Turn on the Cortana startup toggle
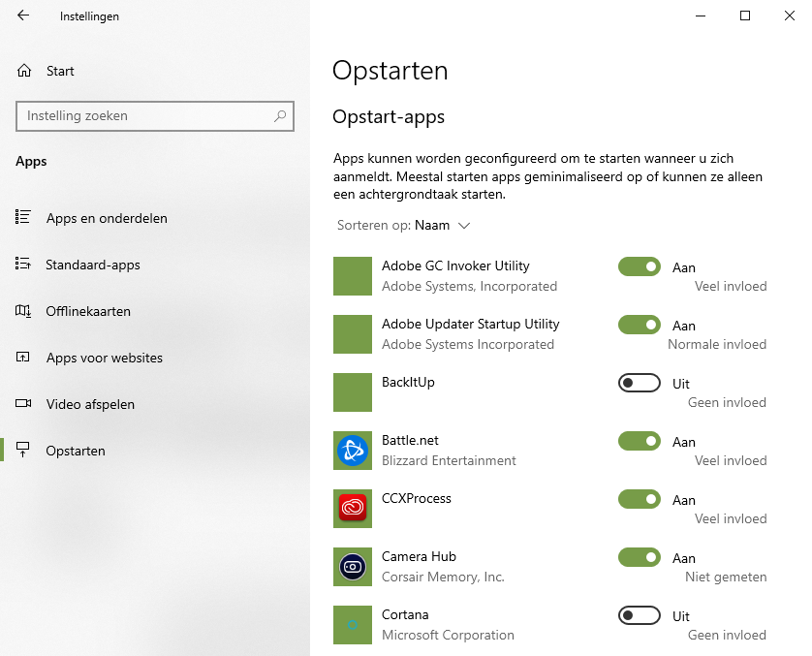812x656 pixels. point(639,615)
